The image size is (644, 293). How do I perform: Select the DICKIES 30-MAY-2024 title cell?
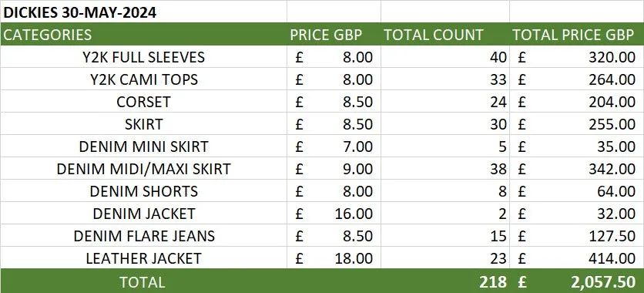pos(143,12)
